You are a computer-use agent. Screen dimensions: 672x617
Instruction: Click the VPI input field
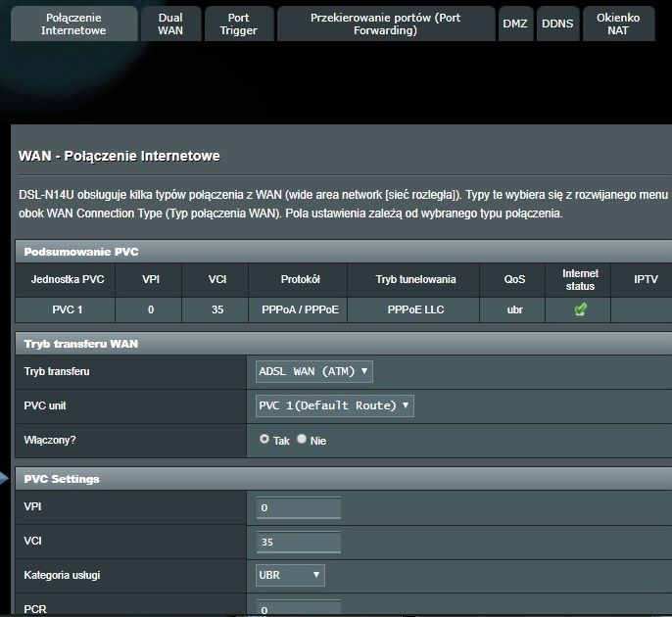[299, 508]
